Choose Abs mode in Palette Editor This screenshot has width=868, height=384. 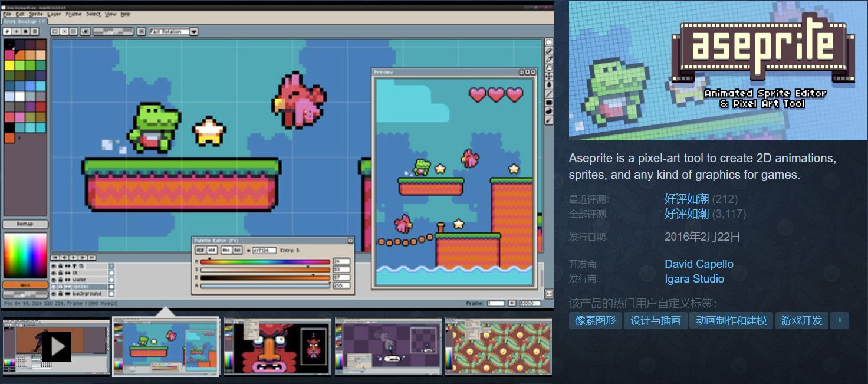226,250
